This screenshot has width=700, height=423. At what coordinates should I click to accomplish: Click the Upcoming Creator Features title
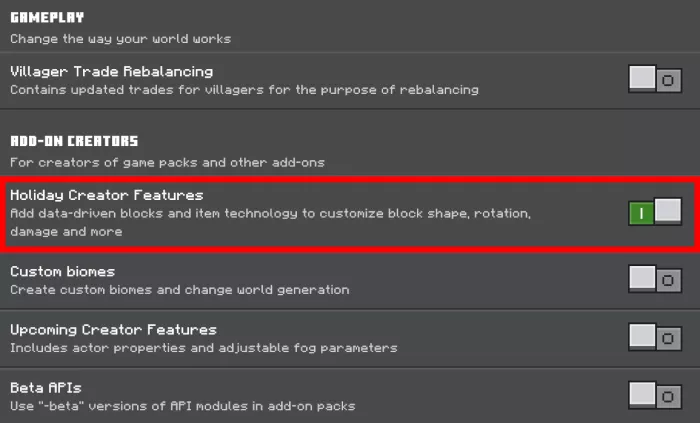tap(113, 330)
